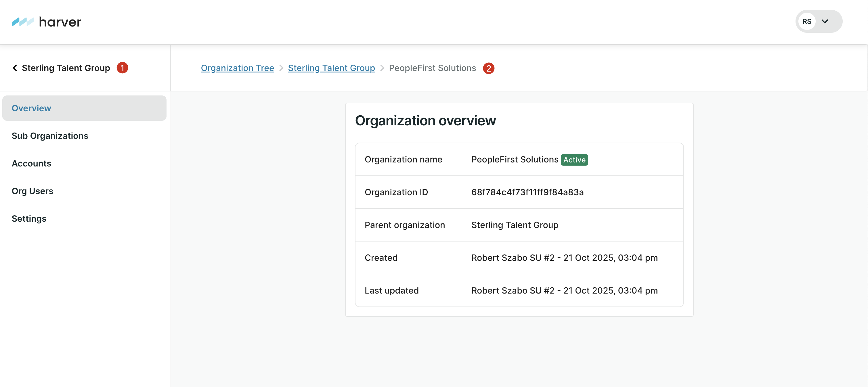
Task: Open Settings in the sidebar
Action: pos(29,219)
